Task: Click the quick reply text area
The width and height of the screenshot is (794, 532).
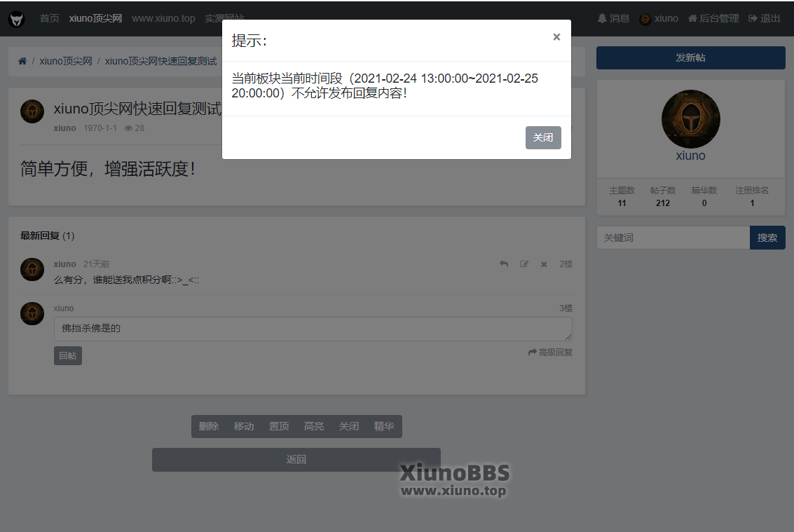Action: pyautogui.click(x=313, y=329)
